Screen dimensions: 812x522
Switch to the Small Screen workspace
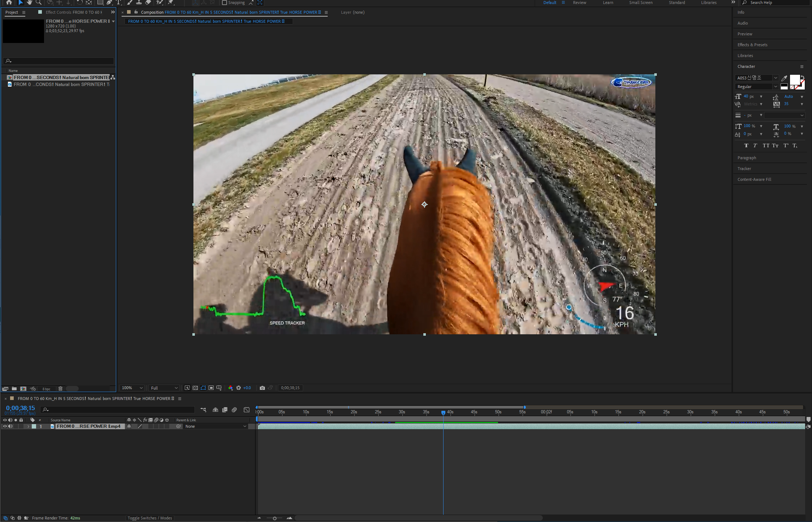click(x=641, y=3)
